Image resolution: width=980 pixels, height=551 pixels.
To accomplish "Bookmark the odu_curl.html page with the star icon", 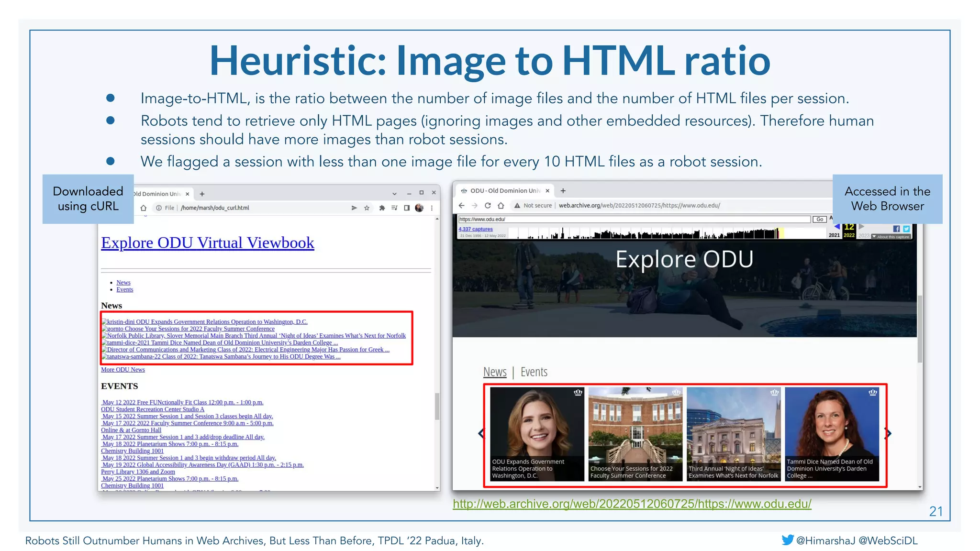I will [367, 208].
